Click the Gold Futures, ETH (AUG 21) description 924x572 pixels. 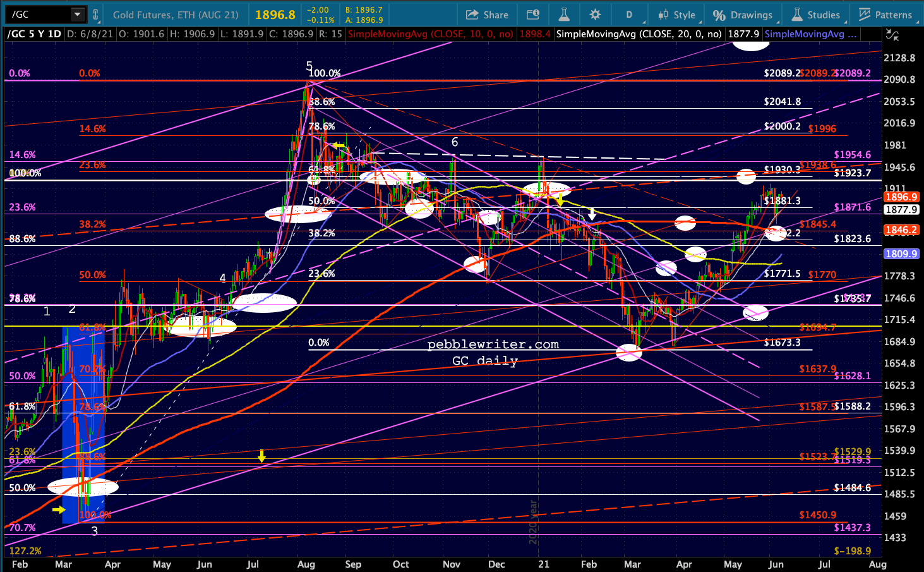pyautogui.click(x=176, y=15)
